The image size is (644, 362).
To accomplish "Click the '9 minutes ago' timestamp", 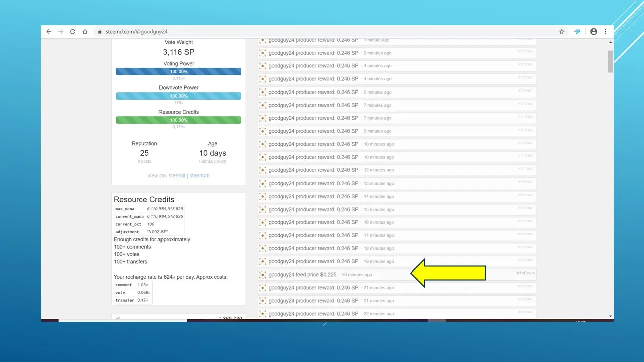I will (x=377, y=131).
